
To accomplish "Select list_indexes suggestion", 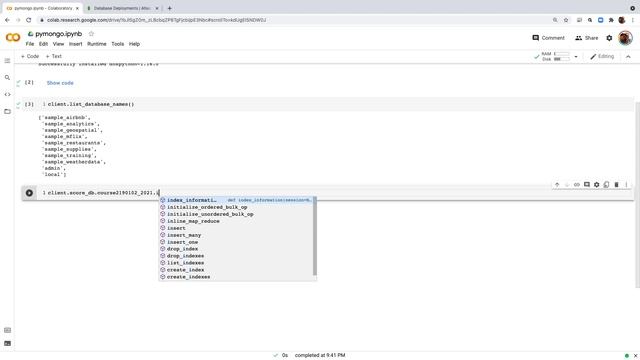I will coord(236,263).
